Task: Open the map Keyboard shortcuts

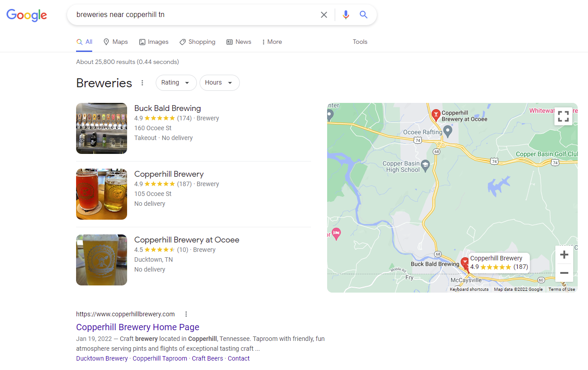Action: click(469, 289)
